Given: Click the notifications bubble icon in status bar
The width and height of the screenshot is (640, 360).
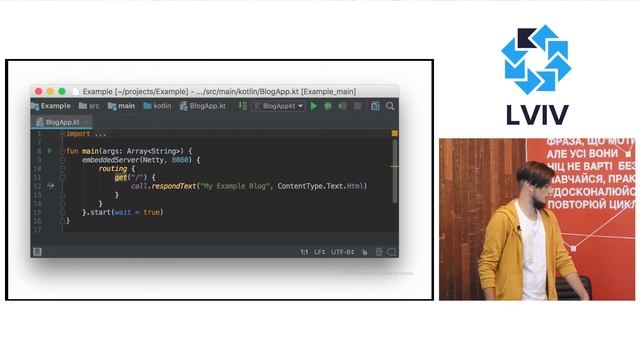Looking at the screenshot, I should 392,252.
